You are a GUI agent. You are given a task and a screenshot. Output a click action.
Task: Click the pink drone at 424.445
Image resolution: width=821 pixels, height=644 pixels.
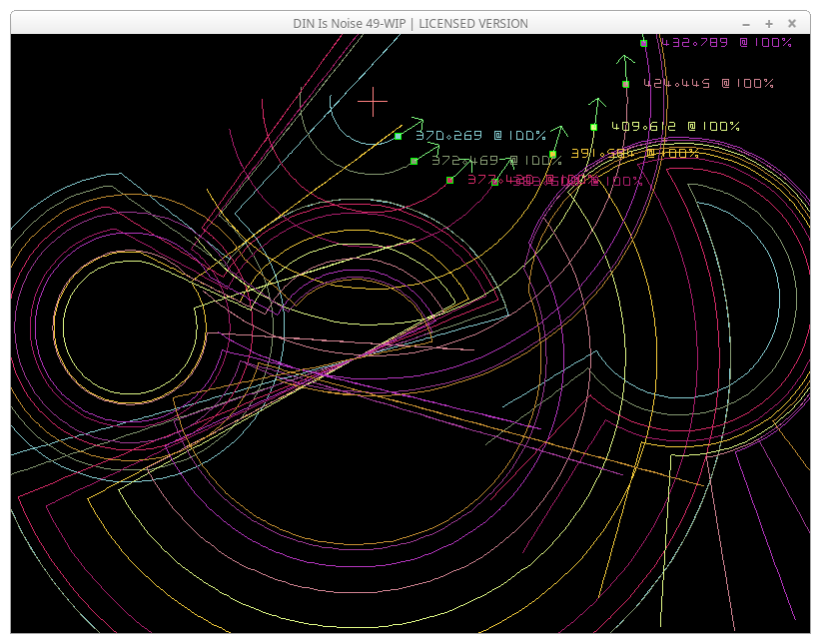(x=626, y=84)
